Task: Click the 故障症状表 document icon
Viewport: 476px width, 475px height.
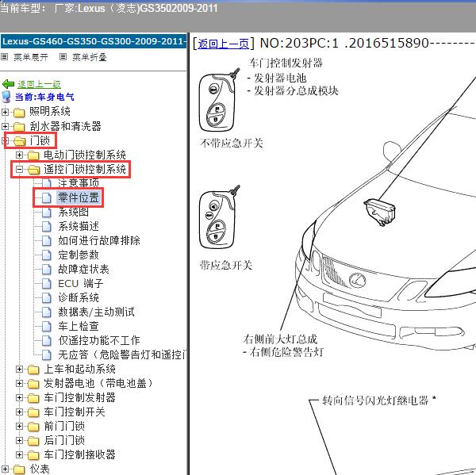Action: coord(47,269)
